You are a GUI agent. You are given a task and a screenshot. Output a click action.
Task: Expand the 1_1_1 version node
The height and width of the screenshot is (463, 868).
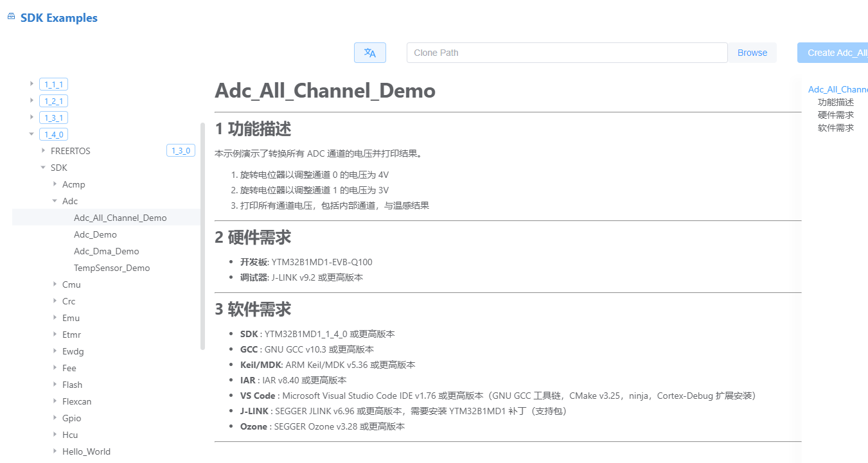point(31,84)
